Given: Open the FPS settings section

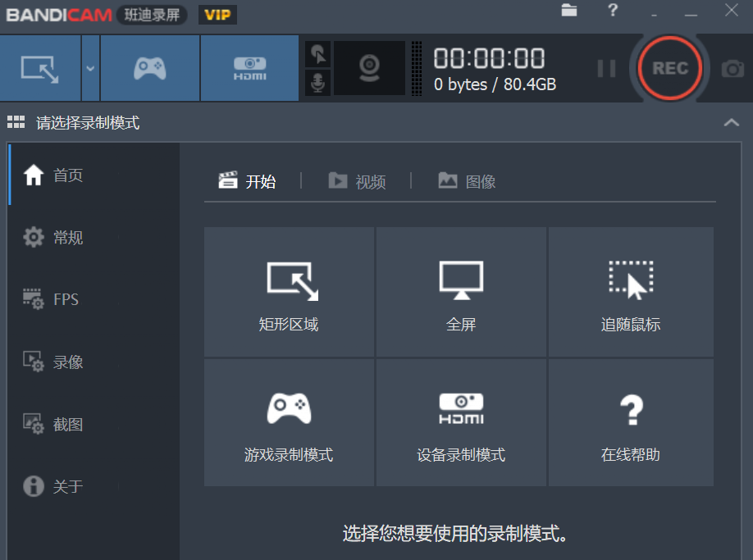Looking at the screenshot, I should point(94,299).
